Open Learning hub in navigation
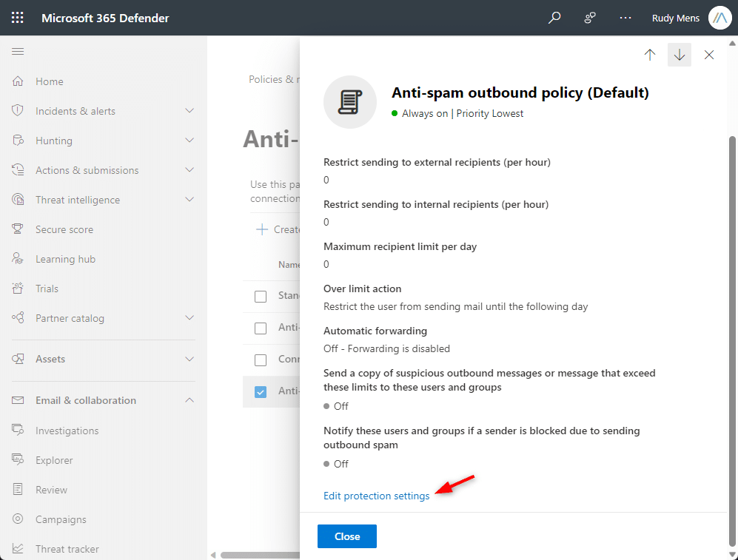This screenshot has height=560, width=738. (x=65, y=259)
